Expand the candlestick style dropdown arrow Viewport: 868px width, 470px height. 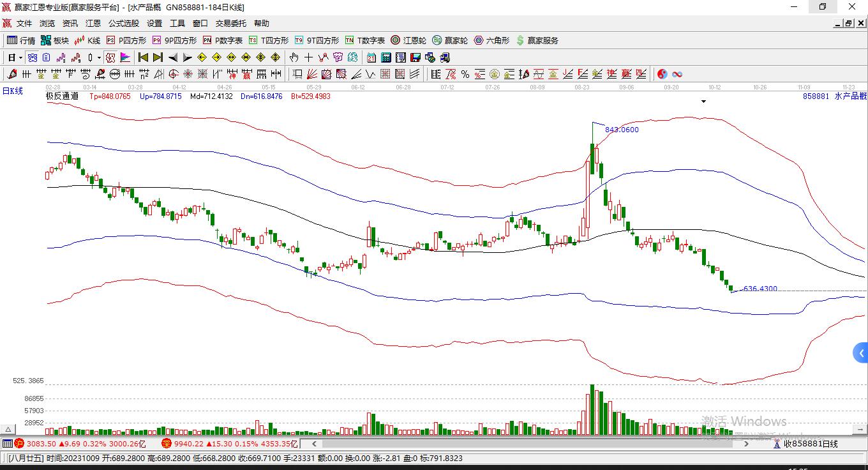click(x=99, y=57)
